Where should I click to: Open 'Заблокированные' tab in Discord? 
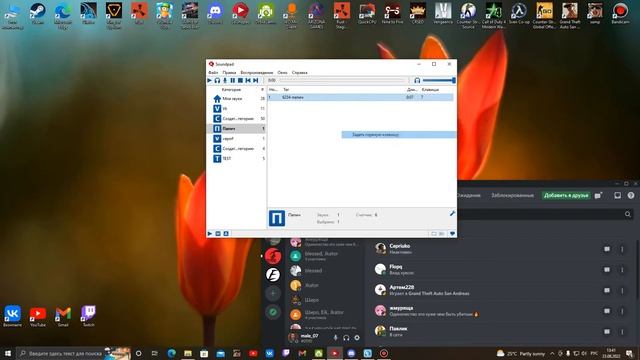(x=512, y=195)
